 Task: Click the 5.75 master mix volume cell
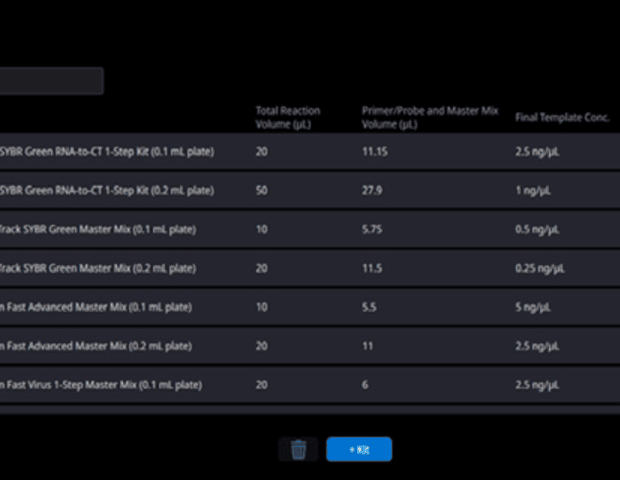[x=372, y=229]
